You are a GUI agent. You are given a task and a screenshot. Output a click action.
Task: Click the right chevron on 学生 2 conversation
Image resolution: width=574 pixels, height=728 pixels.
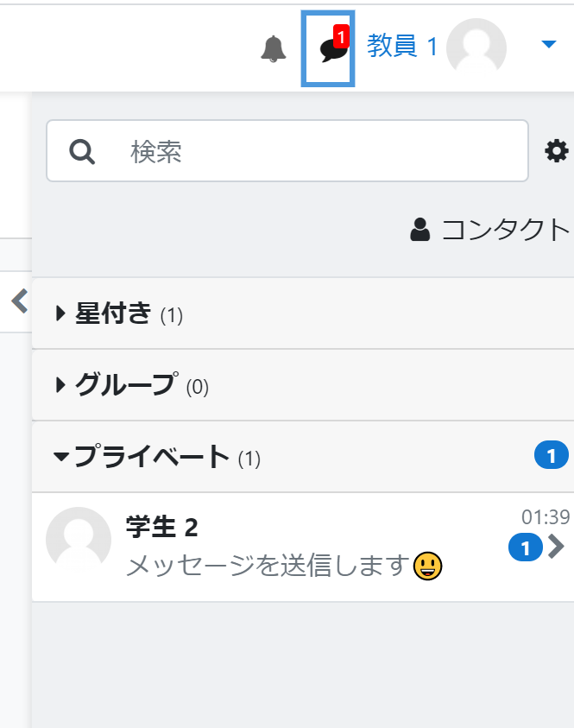coord(557,547)
